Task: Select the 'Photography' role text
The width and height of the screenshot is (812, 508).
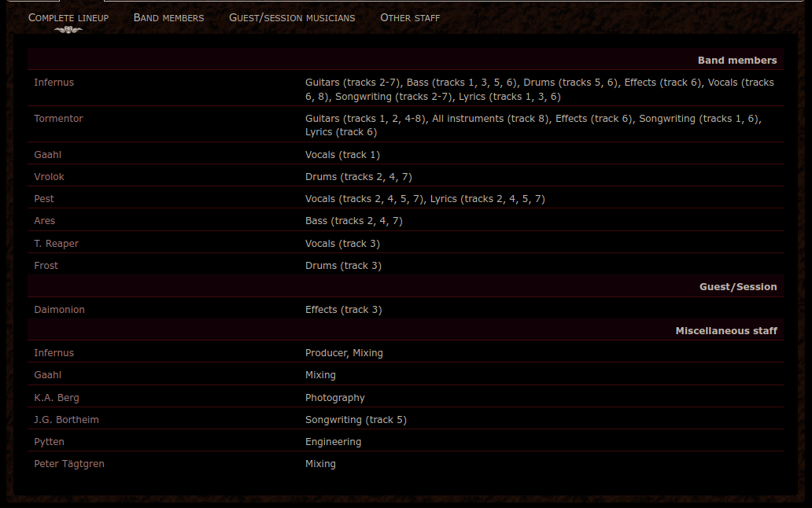Action: coord(335,398)
